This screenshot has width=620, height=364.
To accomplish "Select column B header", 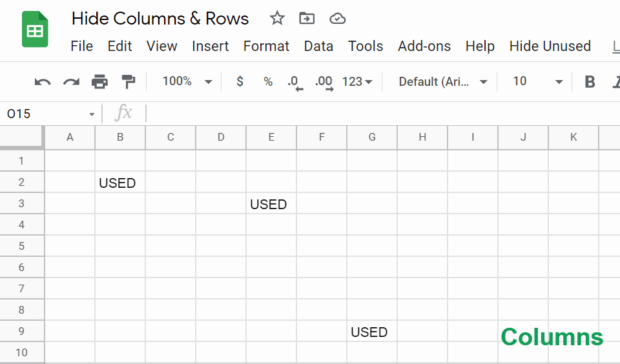I will [x=120, y=137].
